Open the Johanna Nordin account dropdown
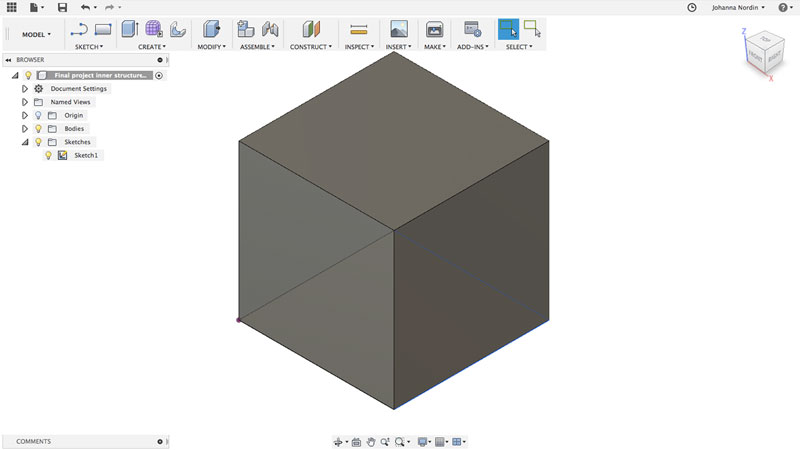This screenshot has width=800, height=450. tap(738, 7)
